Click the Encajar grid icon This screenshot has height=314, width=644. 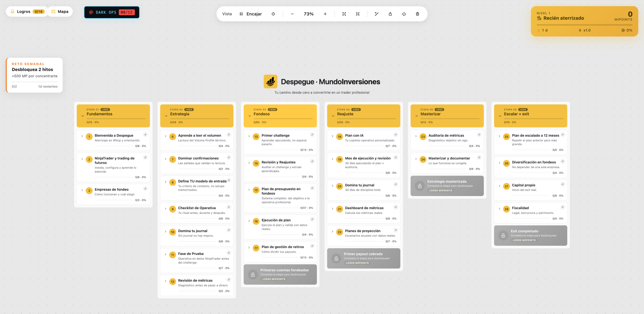(241, 14)
